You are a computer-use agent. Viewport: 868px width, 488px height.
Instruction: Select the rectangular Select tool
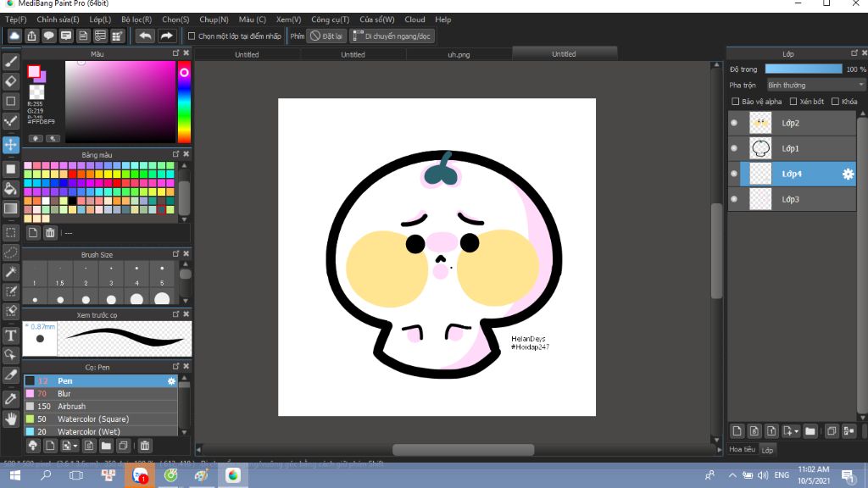tap(10, 232)
